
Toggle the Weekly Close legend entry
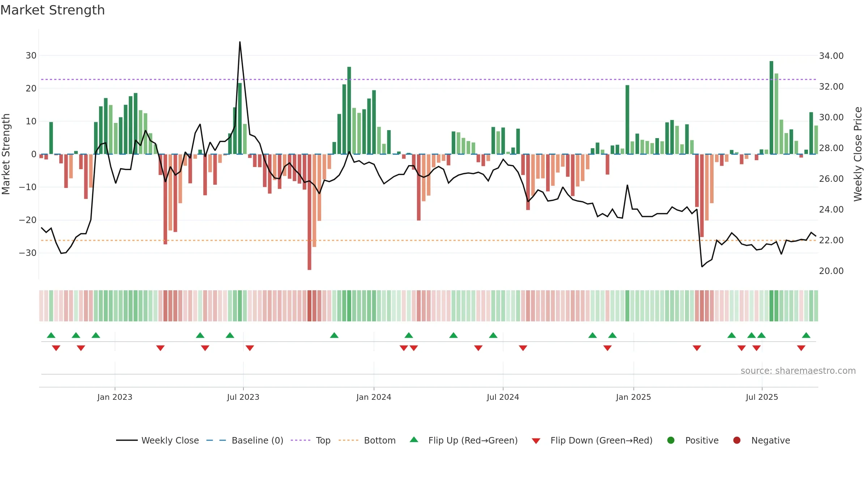pos(157,440)
